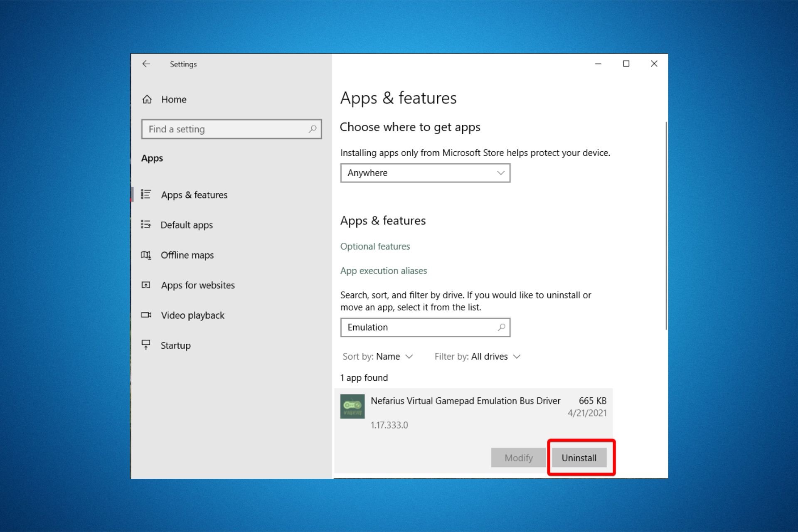
Task: Open Home via the house icon
Action: [x=147, y=99]
